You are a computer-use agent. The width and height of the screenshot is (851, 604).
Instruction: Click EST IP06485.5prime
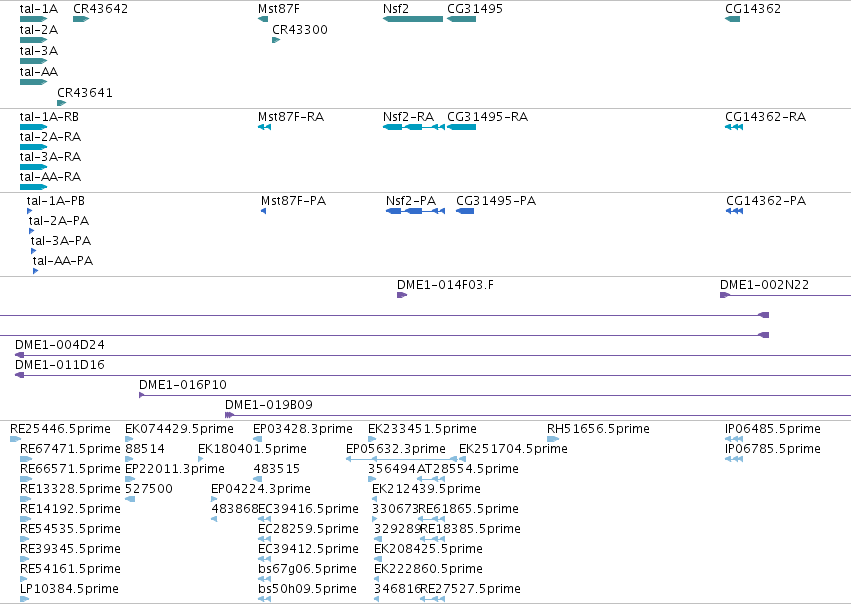773,429
